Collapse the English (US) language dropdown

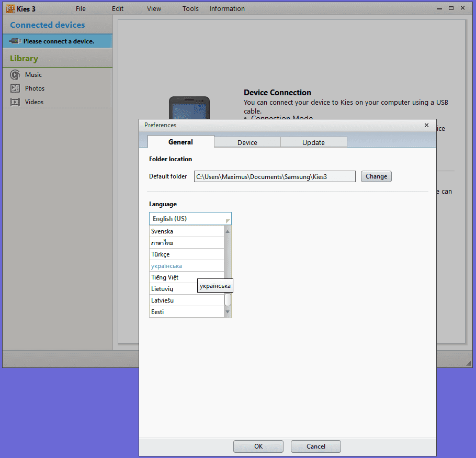coord(190,219)
